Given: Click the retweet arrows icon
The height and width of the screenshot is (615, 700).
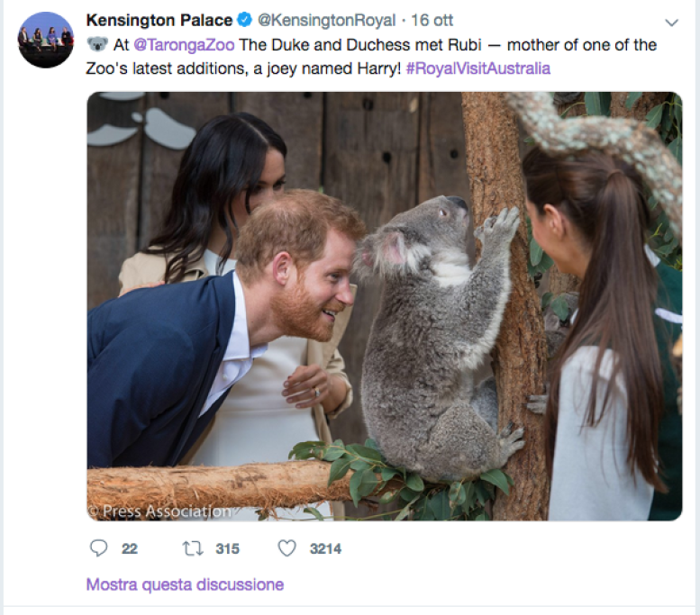Looking at the screenshot, I should [x=192, y=547].
